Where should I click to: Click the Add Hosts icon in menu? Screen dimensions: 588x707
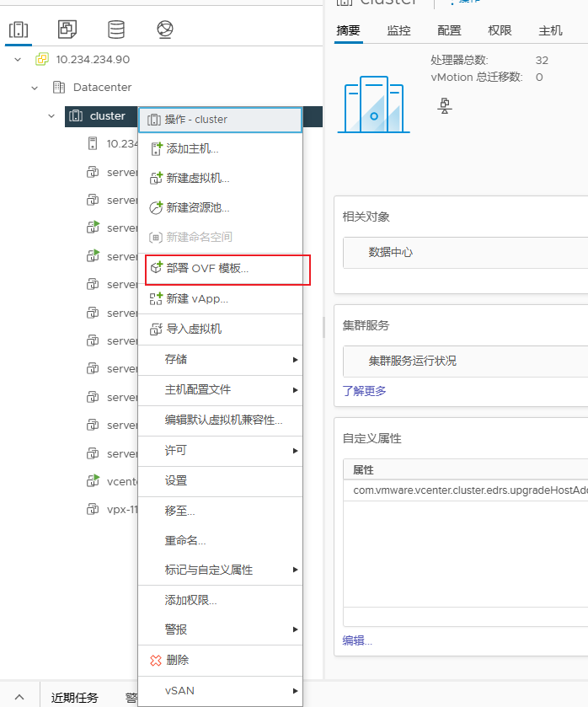155,149
